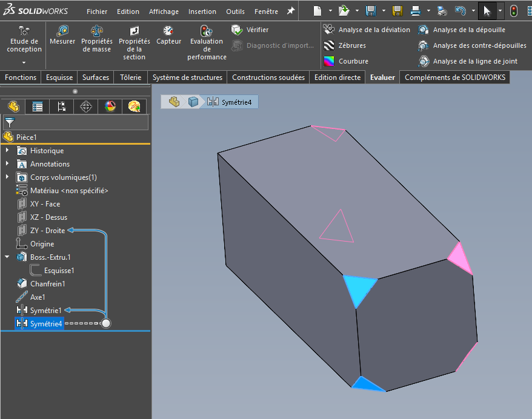Launch Evaluation de performance

[x=207, y=31]
